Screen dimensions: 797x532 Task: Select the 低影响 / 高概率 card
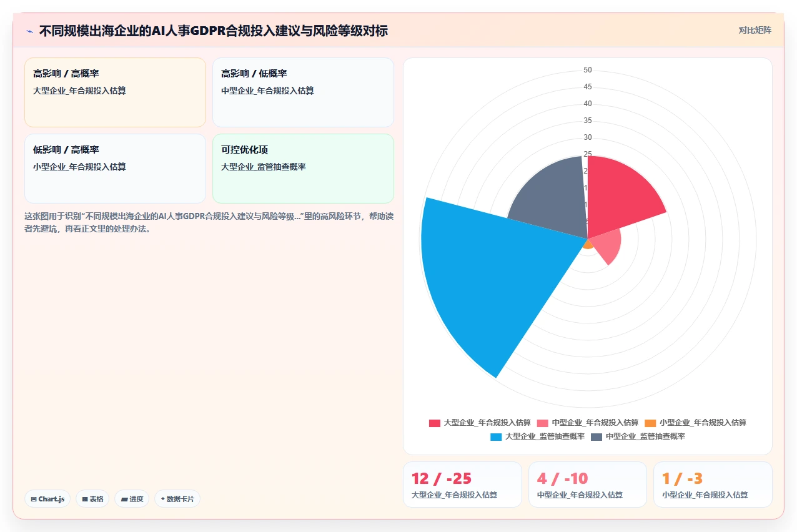click(115, 169)
